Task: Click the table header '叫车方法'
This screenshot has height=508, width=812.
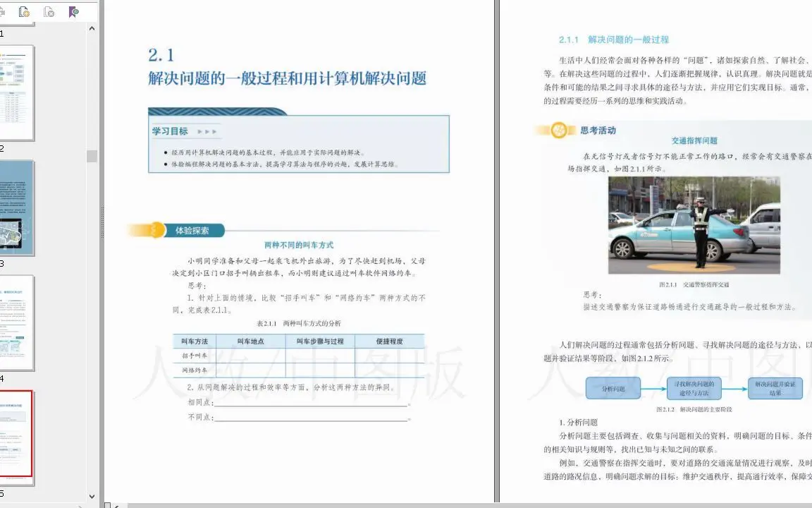Action: click(195, 341)
